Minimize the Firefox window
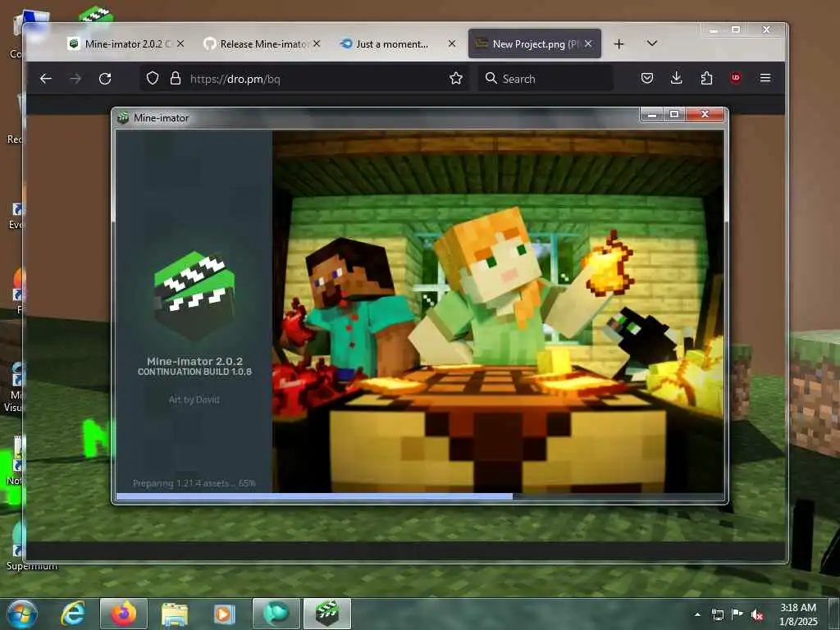Screen dimensions: 840x630 (x=713, y=30)
